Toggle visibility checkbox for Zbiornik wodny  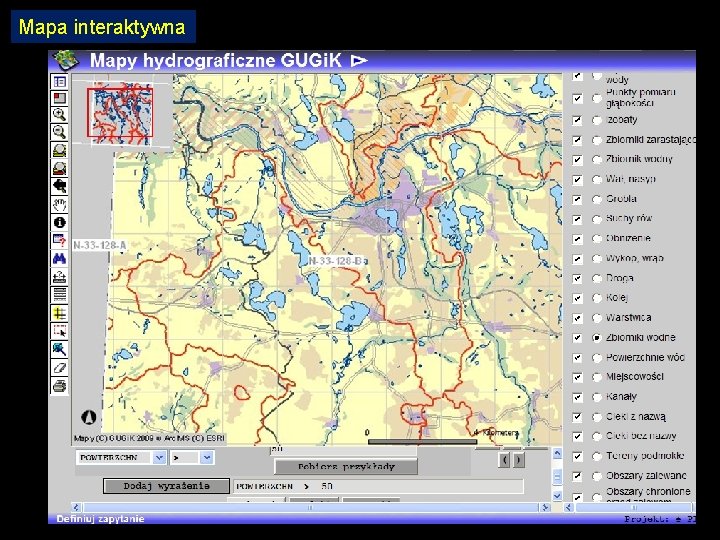click(577, 159)
